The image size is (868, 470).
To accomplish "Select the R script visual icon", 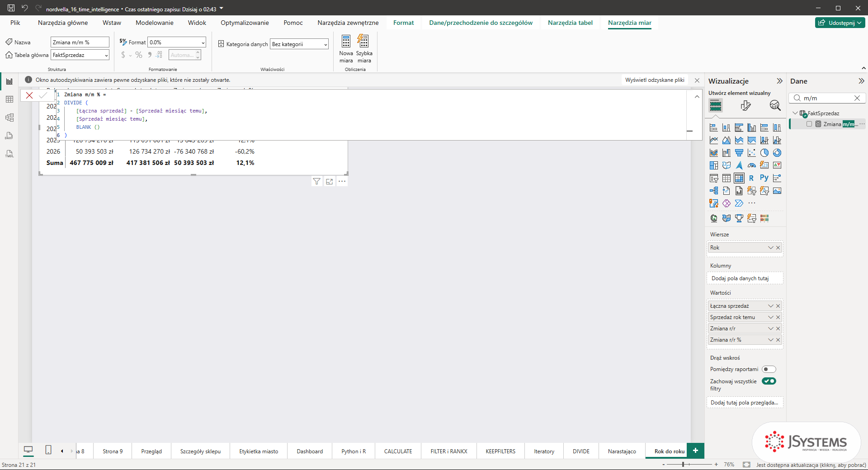I will coord(752,178).
